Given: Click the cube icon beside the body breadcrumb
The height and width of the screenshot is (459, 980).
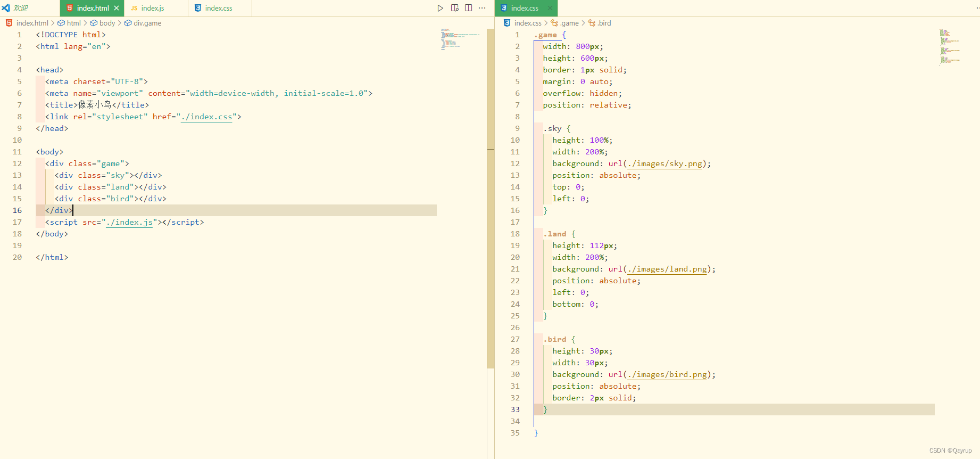Looking at the screenshot, I should tap(94, 23).
